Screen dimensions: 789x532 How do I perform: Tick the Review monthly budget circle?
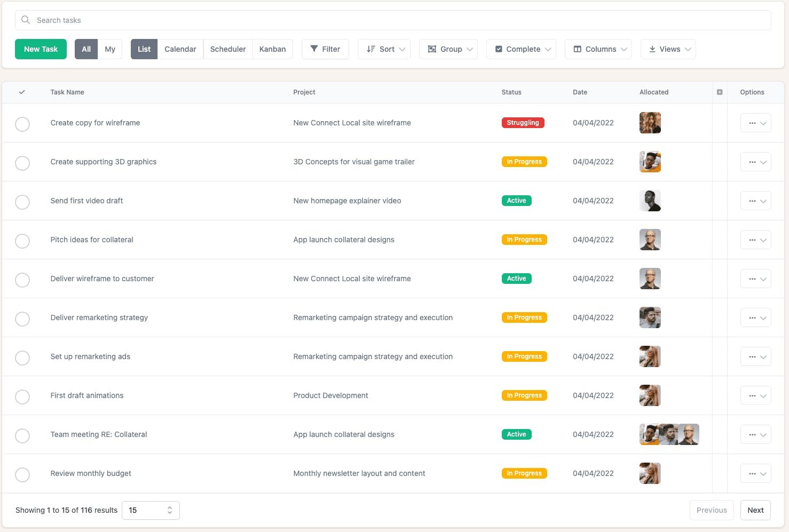pyautogui.click(x=22, y=475)
